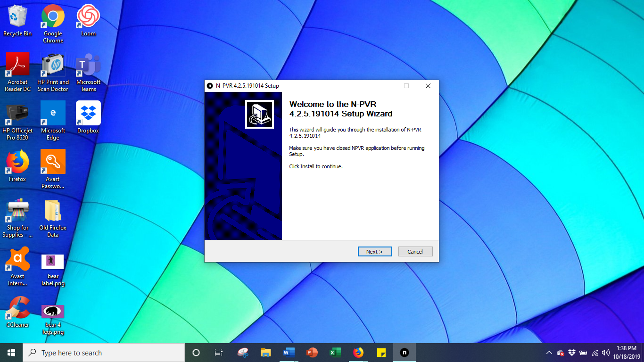Close the N-PVR Setup window
This screenshot has width=644, height=362.
pyautogui.click(x=428, y=86)
